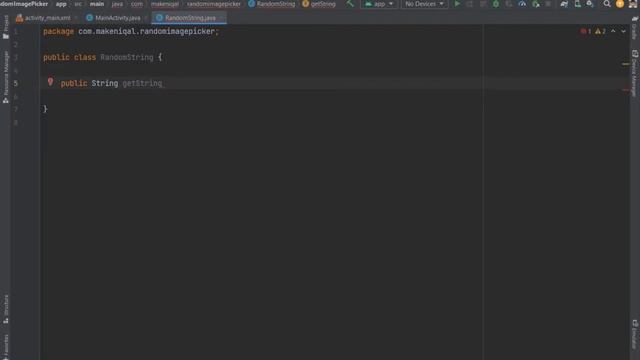640x360 pixels.
Task: Go to next highlighted error arrow
Action: 623,31
